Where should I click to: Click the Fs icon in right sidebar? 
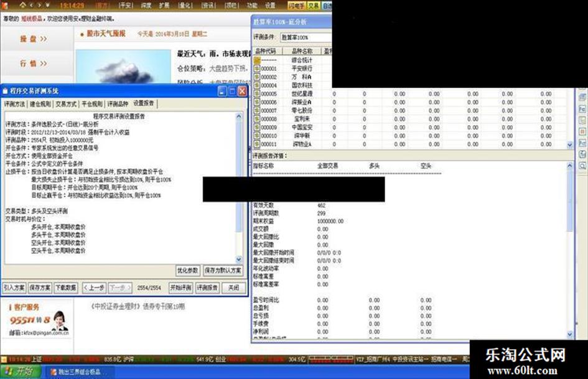(582, 143)
